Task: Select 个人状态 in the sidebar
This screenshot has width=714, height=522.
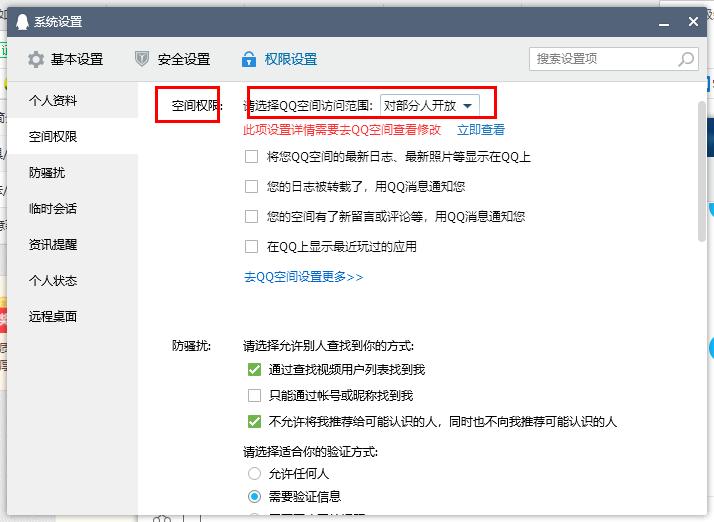Action: [72, 280]
